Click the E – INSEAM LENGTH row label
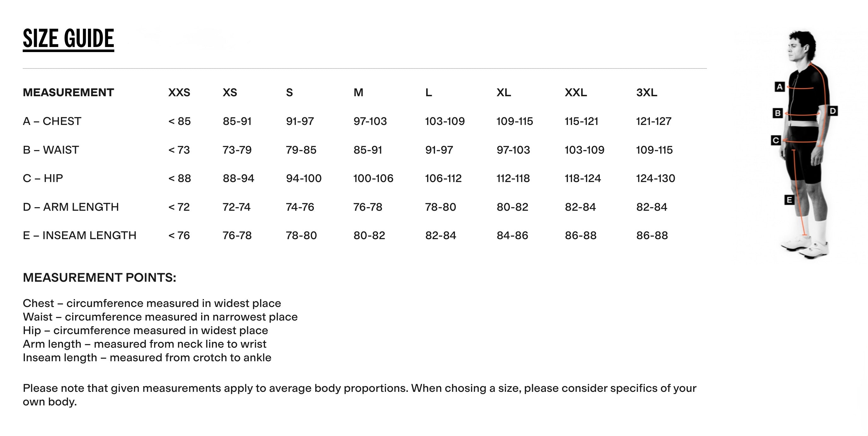The image size is (868, 436). point(79,235)
